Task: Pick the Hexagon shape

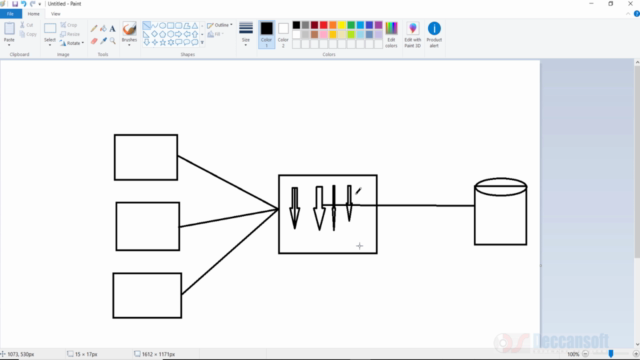Action: pyautogui.click(x=171, y=34)
